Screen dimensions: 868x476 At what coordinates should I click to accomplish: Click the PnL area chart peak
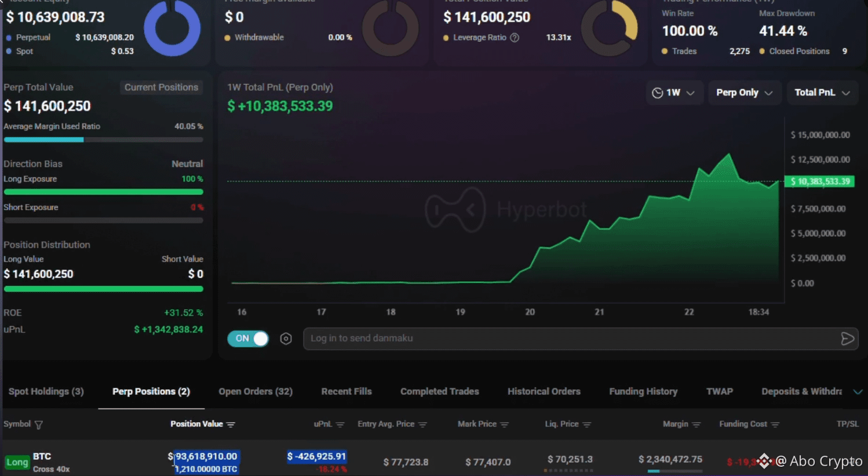[x=729, y=155]
